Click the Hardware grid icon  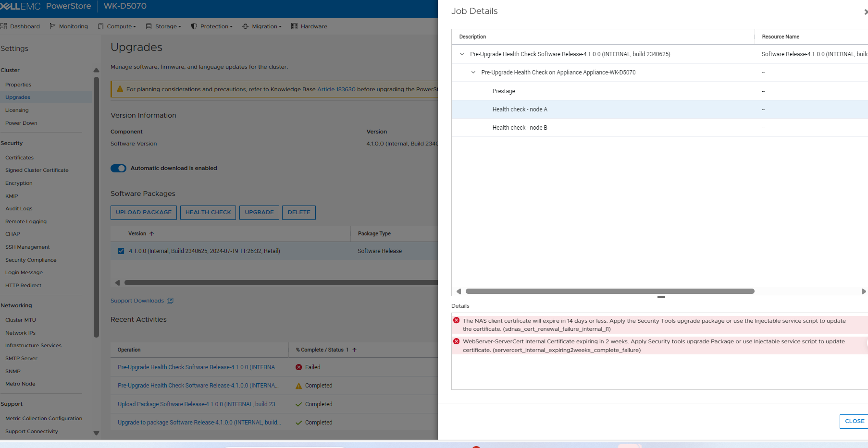[294, 26]
